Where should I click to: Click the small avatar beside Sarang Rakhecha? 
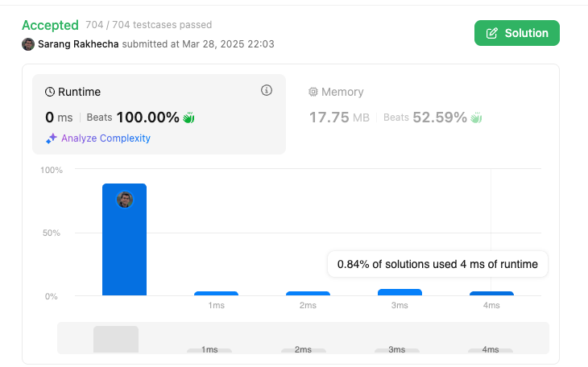tap(28, 43)
